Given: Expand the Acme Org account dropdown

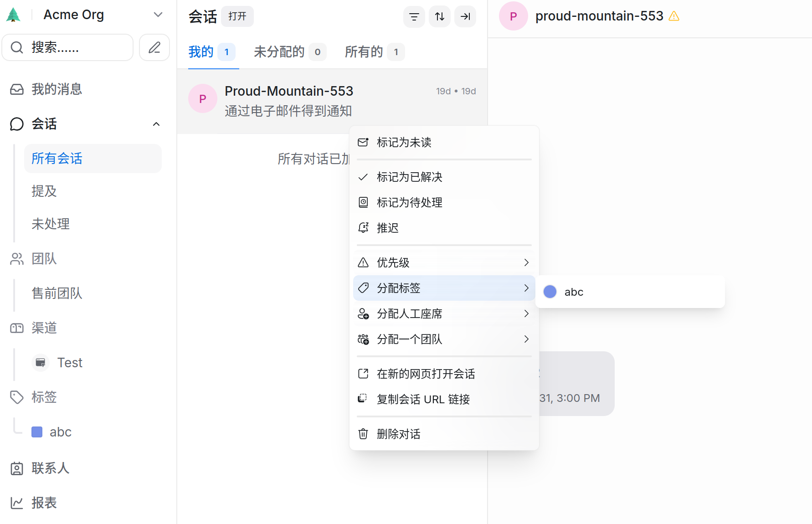Looking at the screenshot, I should tap(158, 15).
